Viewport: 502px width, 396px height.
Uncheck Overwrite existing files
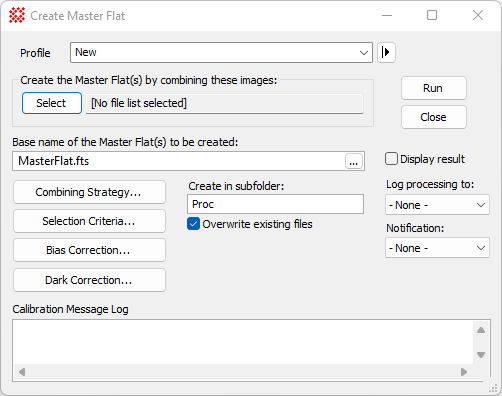coord(193,224)
